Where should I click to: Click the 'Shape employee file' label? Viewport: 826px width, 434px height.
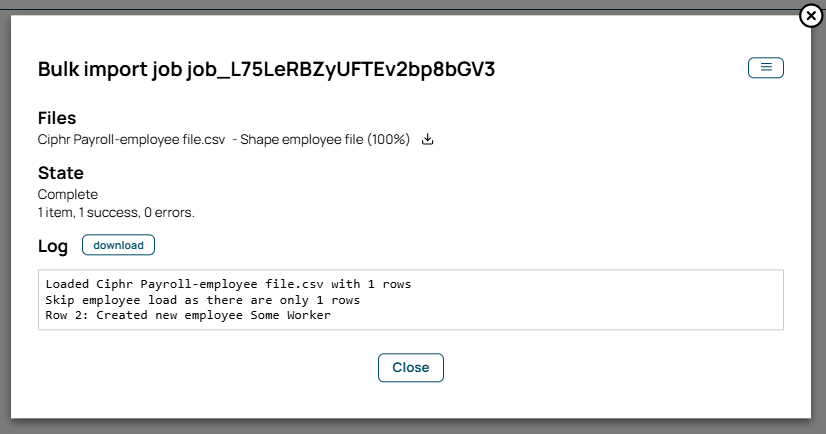click(x=302, y=140)
